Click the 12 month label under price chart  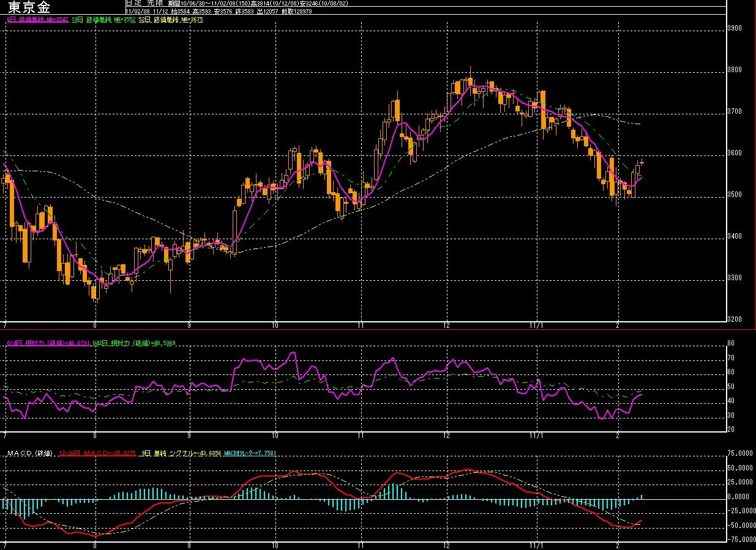[447, 325]
